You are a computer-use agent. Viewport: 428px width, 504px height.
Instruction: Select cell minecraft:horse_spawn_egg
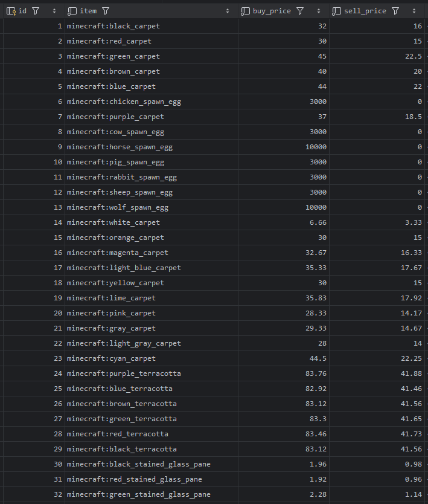coord(152,147)
